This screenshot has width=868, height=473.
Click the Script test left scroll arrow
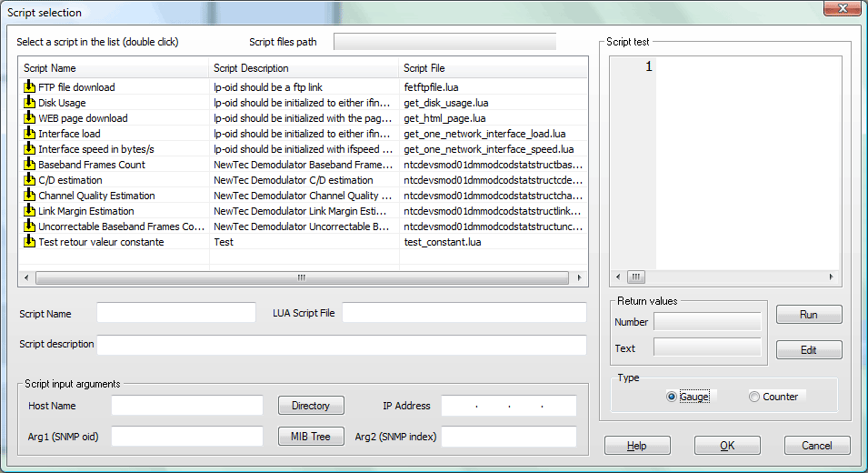[x=618, y=277]
